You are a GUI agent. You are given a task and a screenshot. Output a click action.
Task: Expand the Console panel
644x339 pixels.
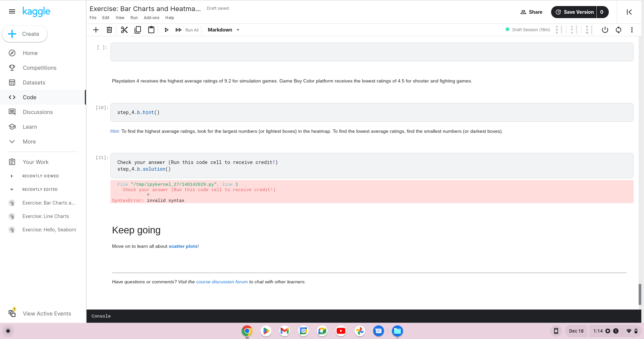(x=364, y=316)
